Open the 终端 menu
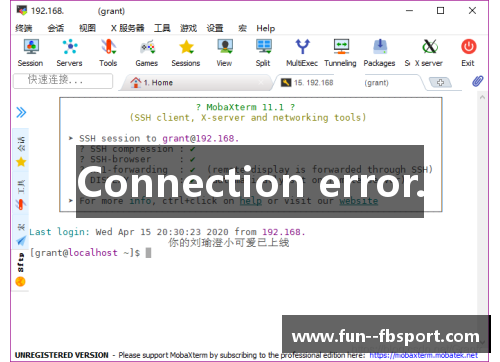500x362 pixels. 24,28
